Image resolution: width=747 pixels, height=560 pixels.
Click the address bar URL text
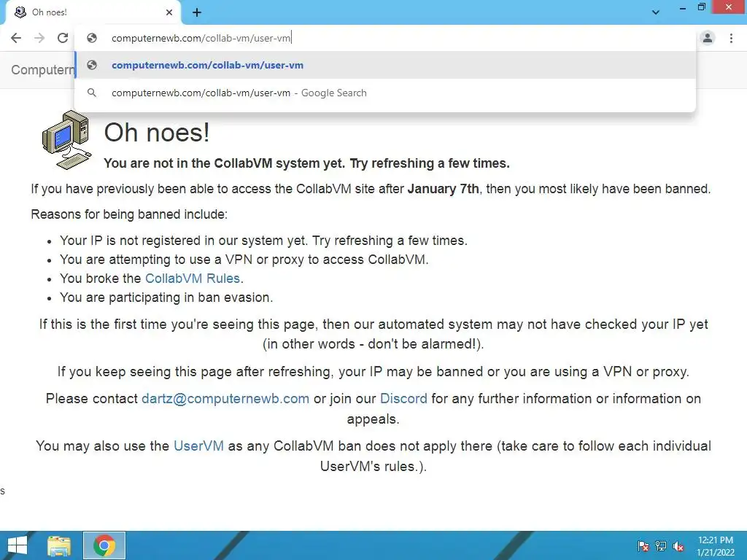(x=201, y=38)
